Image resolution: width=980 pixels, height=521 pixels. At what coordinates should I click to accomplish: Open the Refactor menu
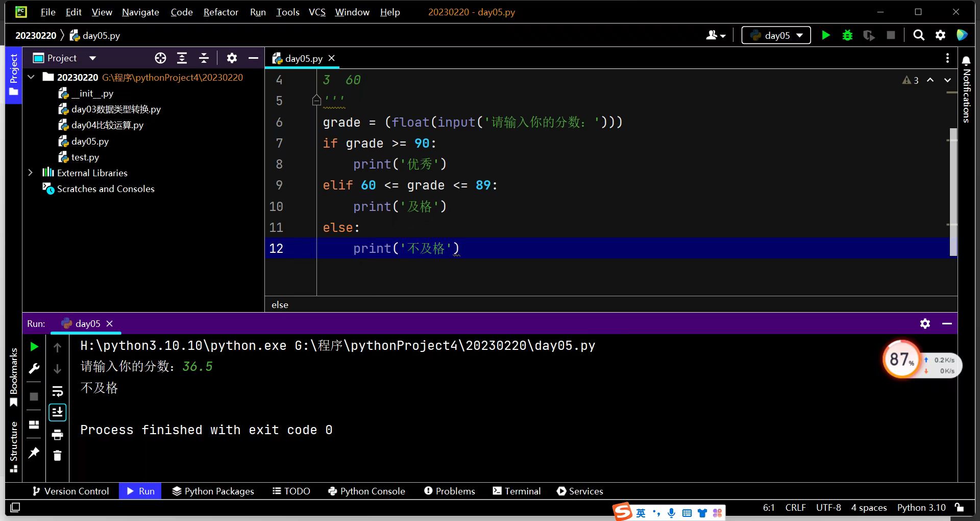(x=220, y=12)
